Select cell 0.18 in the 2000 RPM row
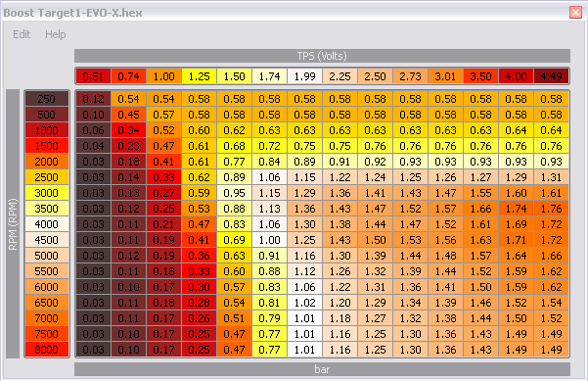The width and height of the screenshot is (588, 381). (x=128, y=162)
